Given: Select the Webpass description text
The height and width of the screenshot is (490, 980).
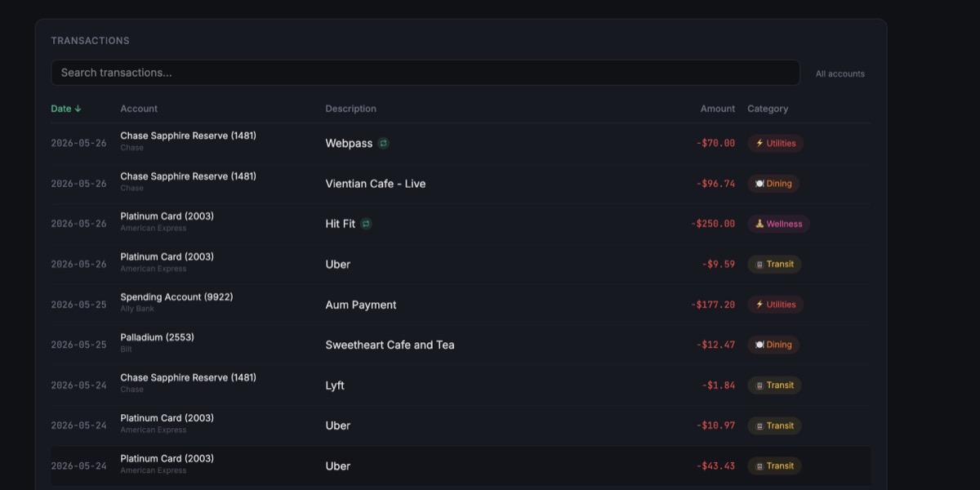Looking at the screenshot, I should coord(349,143).
